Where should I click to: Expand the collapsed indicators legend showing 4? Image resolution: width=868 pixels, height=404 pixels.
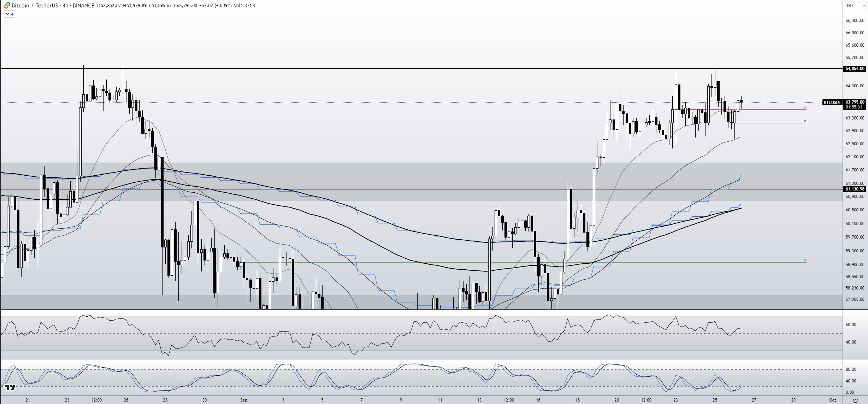(10, 14)
